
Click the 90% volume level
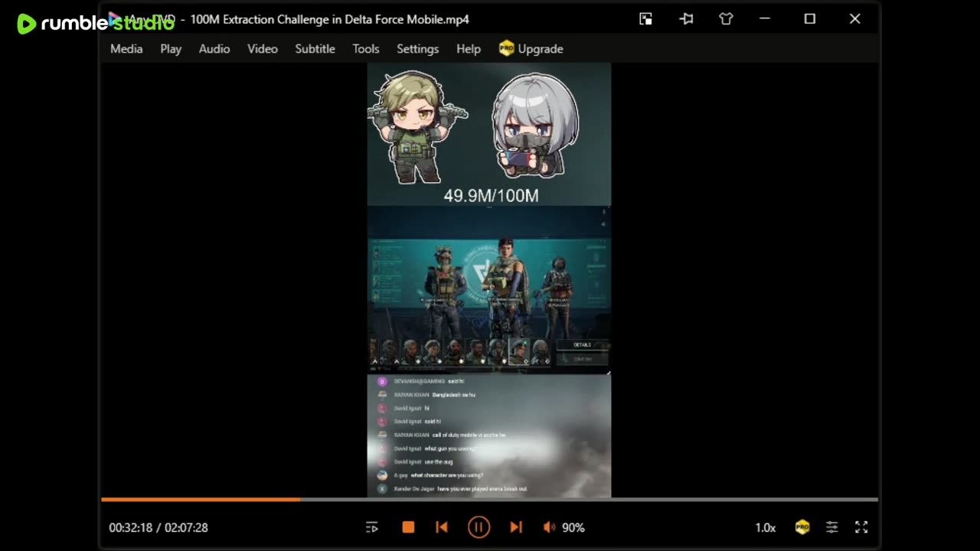573,527
